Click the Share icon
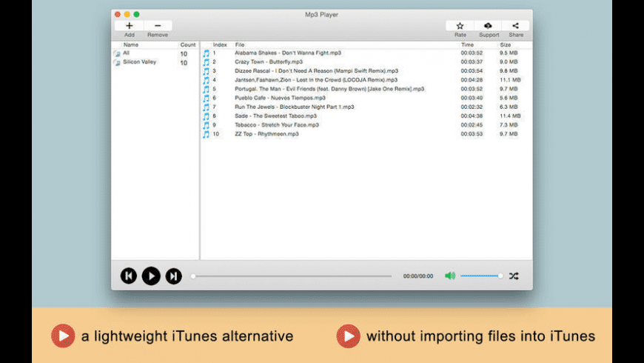 point(515,26)
